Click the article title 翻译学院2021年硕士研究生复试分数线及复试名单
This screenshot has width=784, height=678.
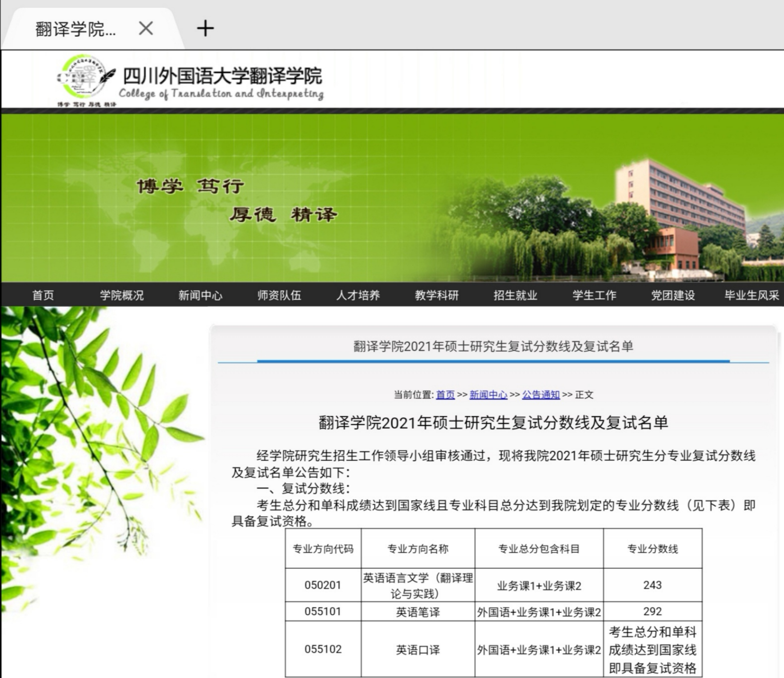pos(494,423)
